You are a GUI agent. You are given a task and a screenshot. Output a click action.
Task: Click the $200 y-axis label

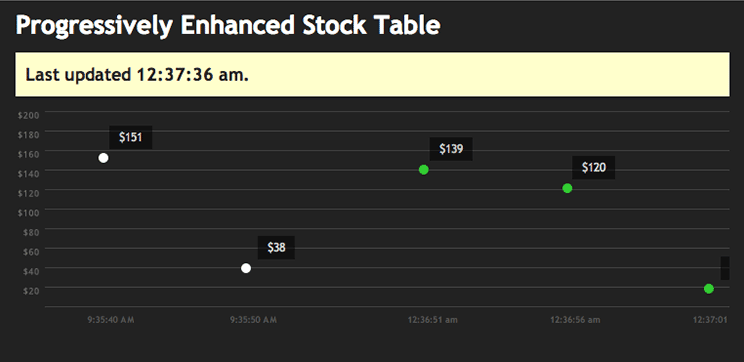click(28, 115)
